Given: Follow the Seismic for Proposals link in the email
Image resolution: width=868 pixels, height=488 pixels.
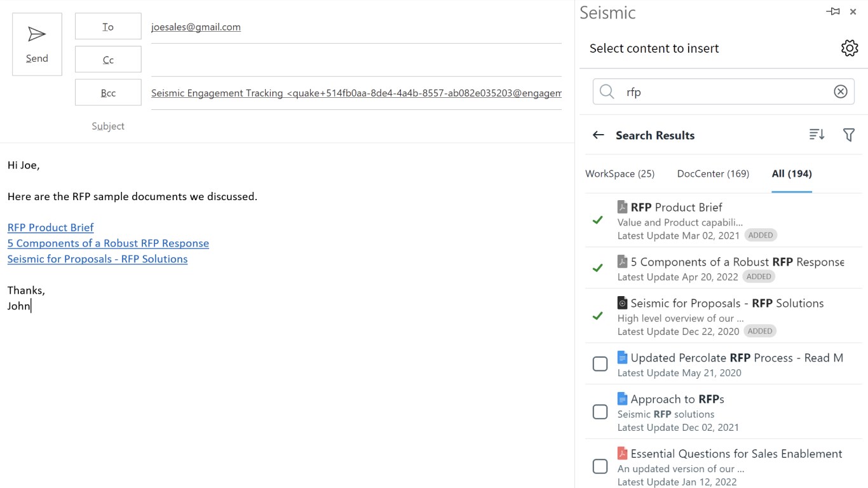Looking at the screenshot, I should tap(97, 259).
